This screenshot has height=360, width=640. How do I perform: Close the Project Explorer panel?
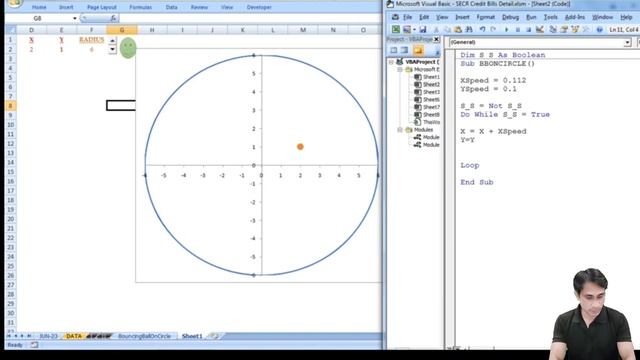coord(436,39)
